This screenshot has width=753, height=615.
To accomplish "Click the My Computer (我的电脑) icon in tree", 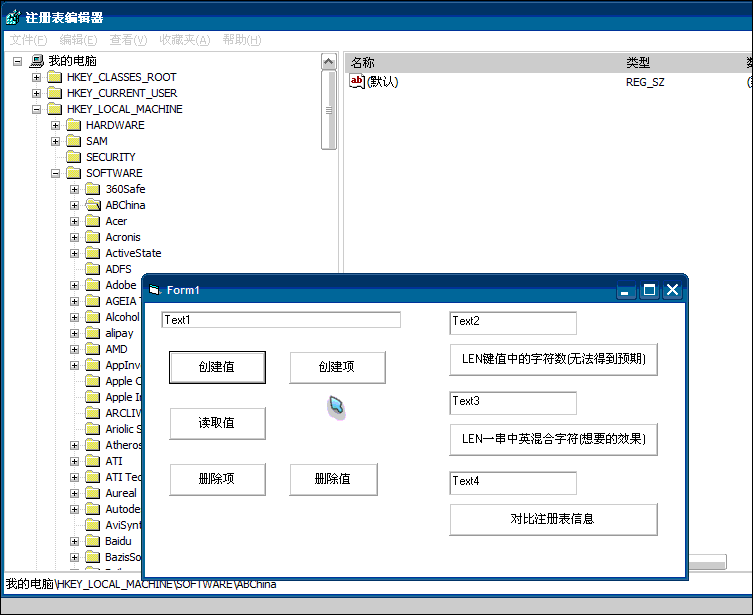I will [x=36, y=61].
